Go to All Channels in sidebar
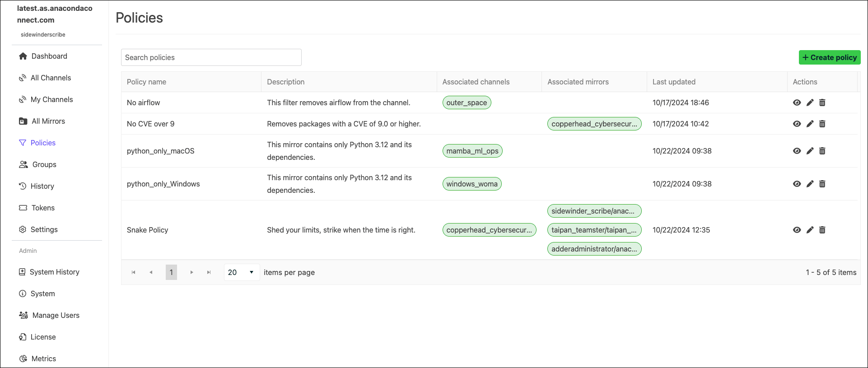Viewport: 868px width, 368px height. [x=45, y=78]
